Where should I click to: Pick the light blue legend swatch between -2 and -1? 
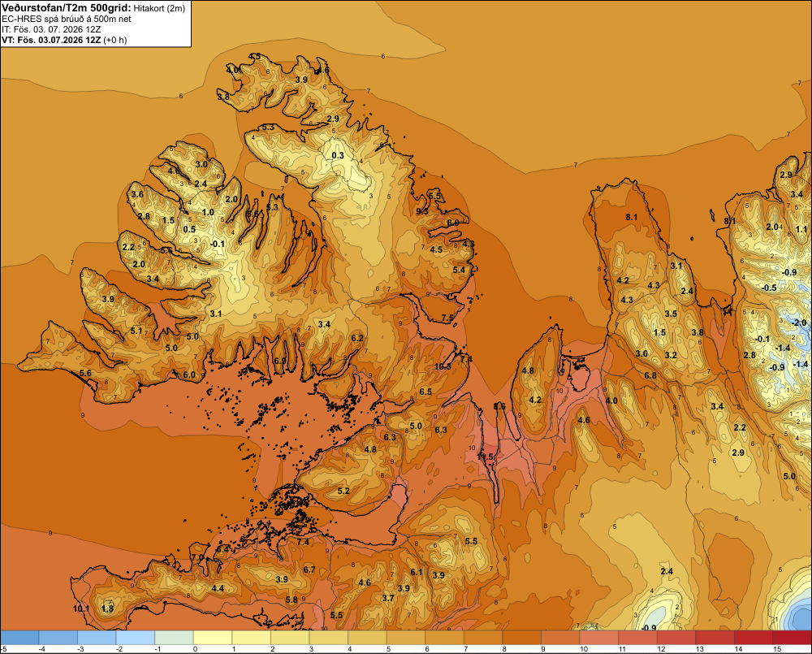click(x=135, y=637)
